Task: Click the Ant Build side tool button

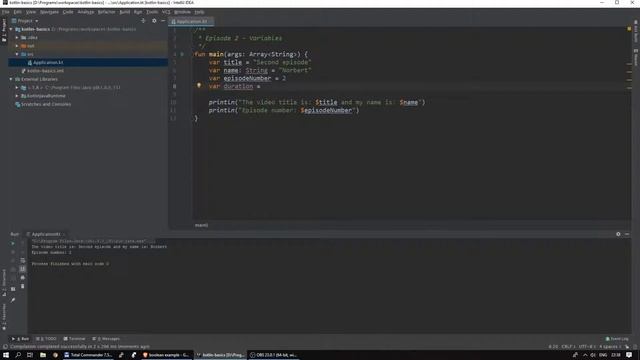Action: (636, 32)
